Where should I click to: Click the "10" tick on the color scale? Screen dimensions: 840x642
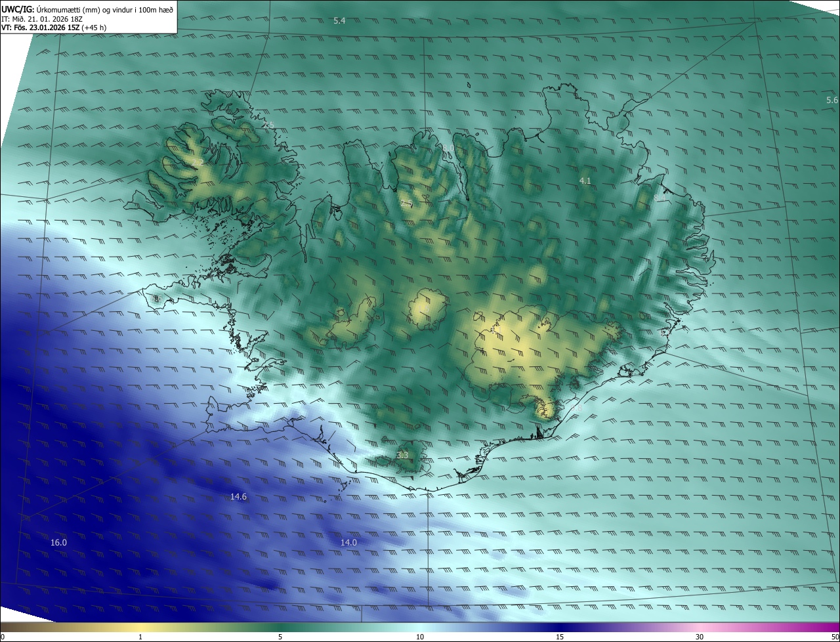pos(420,637)
